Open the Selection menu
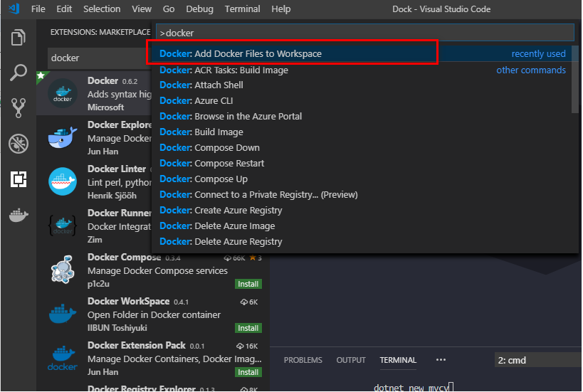 point(102,9)
